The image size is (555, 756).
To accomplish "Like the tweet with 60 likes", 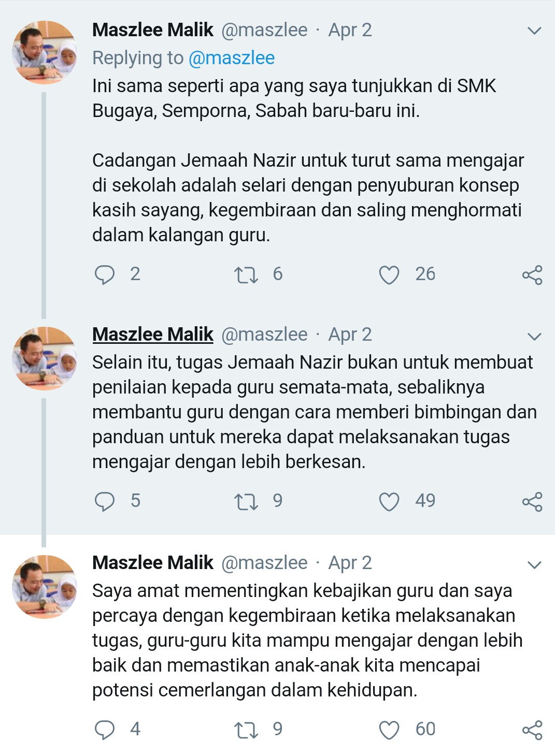I will click(x=389, y=730).
